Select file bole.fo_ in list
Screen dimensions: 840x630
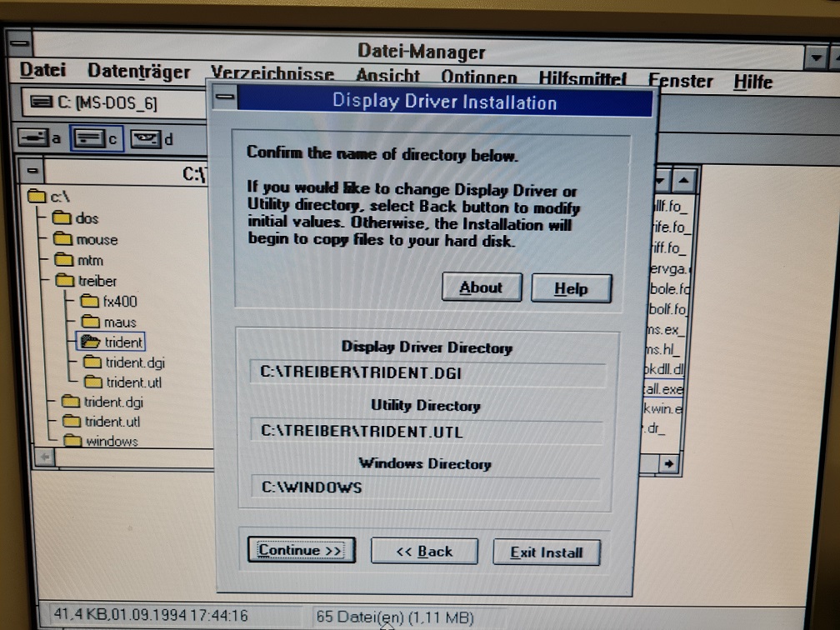670,288
